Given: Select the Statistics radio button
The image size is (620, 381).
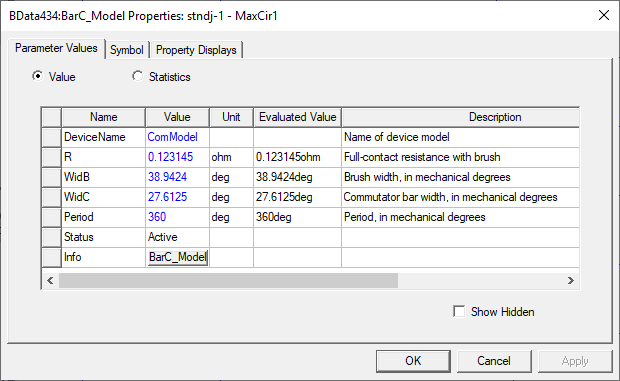Looking at the screenshot, I should click(137, 76).
